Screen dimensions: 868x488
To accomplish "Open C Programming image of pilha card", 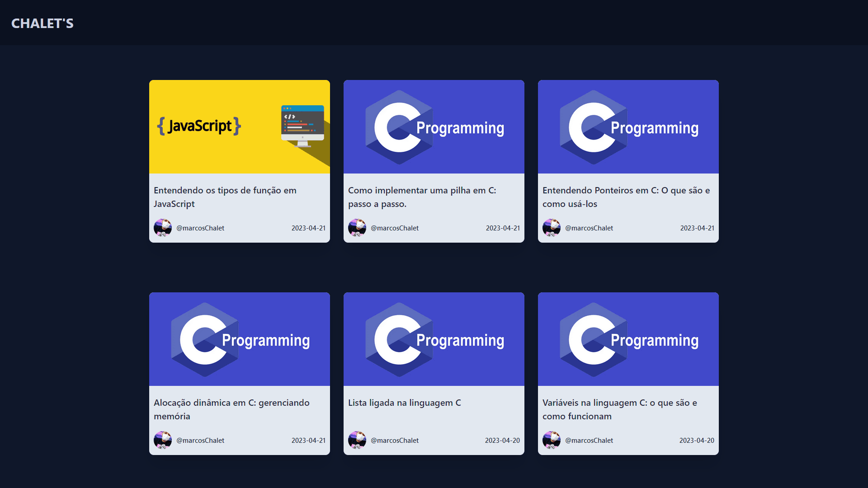I will 434,127.
